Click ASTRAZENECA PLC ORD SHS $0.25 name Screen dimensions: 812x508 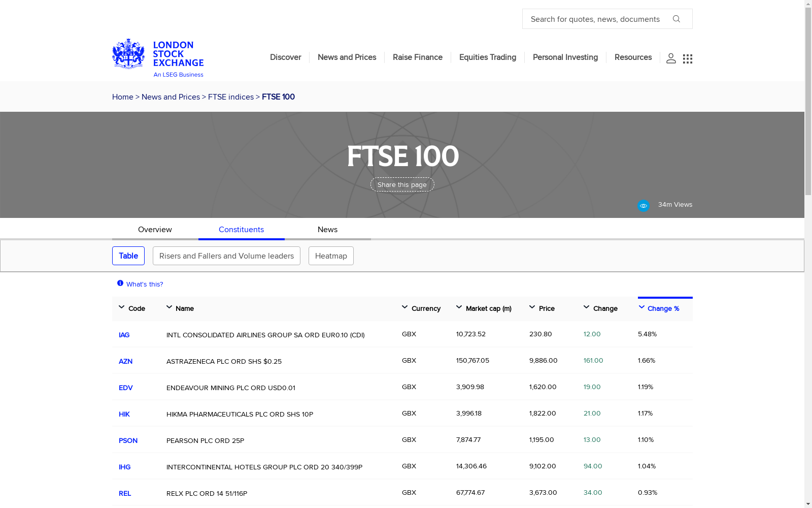click(224, 361)
